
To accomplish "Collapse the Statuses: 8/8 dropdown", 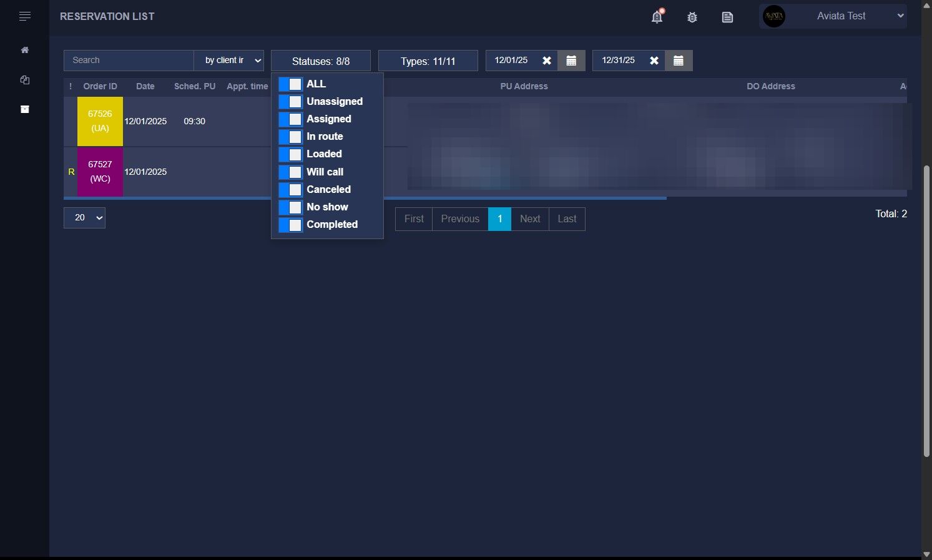I will pyautogui.click(x=321, y=61).
